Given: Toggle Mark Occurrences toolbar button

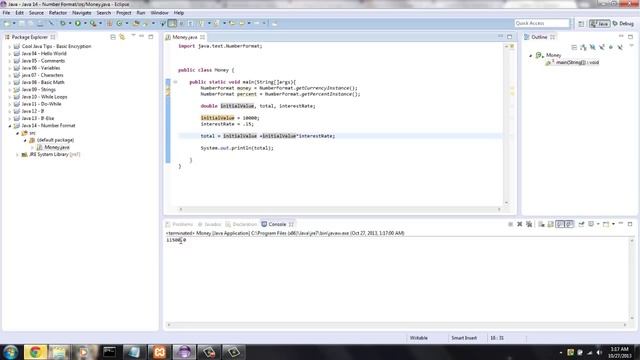Looking at the screenshot, I should pyautogui.click(x=172, y=24).
